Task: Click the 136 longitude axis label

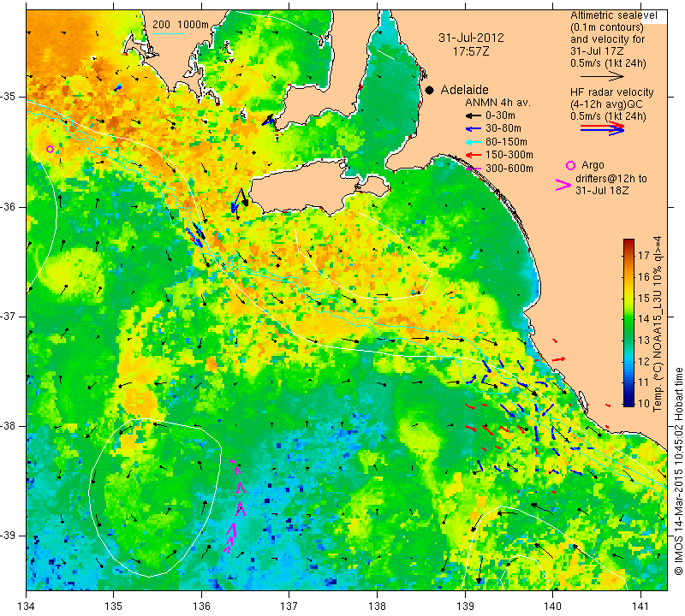Action: [x=201, y=607]
